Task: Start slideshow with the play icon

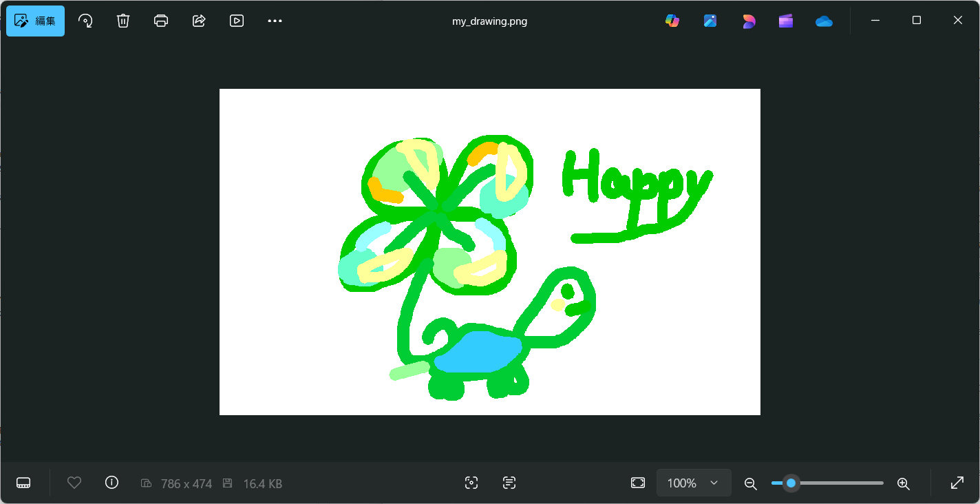Action: (x=237, y=21)
